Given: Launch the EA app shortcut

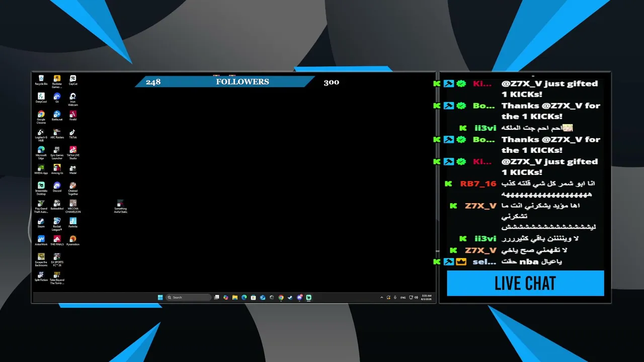Looking at the screenshot, I should (57, 98).
